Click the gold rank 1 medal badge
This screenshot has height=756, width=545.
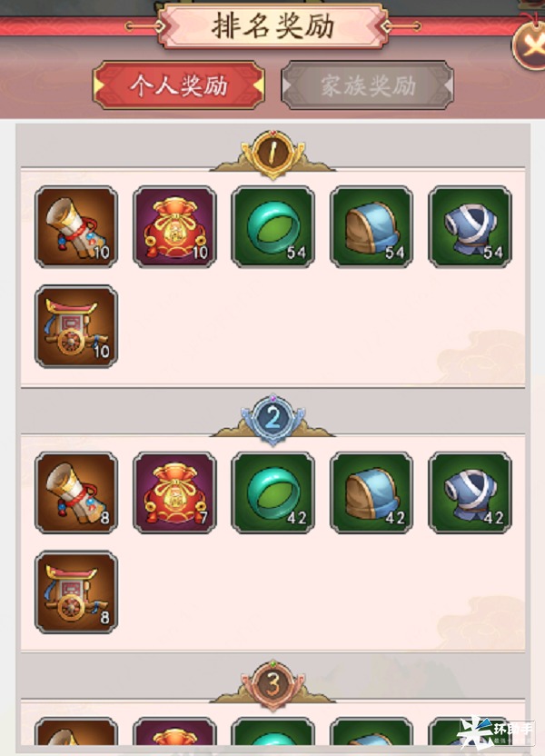[272, 154]
